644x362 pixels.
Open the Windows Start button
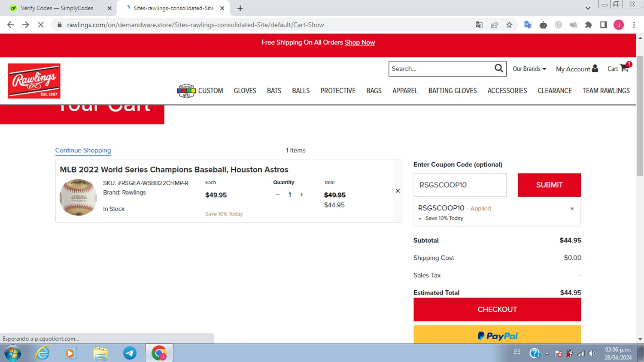pos(12,353)
